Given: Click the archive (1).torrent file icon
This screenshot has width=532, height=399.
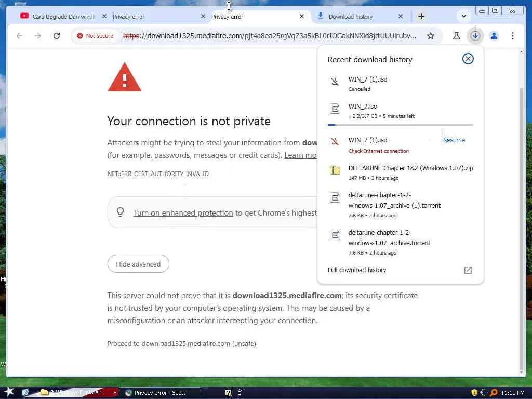Looking at the screenshot, I should pos(335,197).
